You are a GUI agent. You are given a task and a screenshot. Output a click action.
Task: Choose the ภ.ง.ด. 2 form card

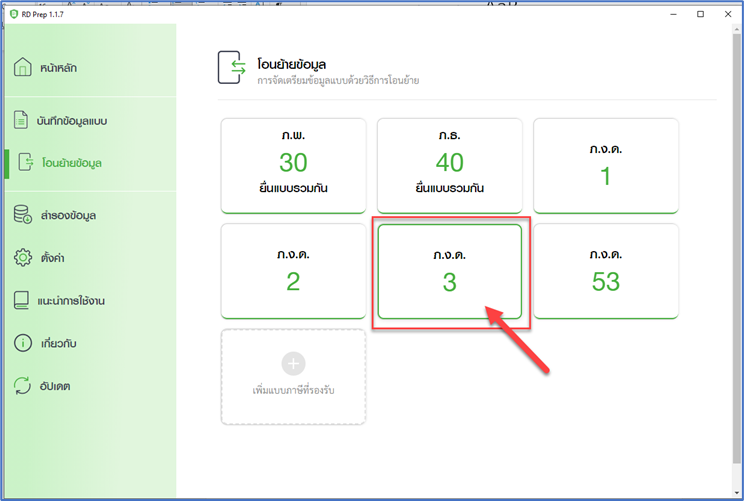(293, 271)
